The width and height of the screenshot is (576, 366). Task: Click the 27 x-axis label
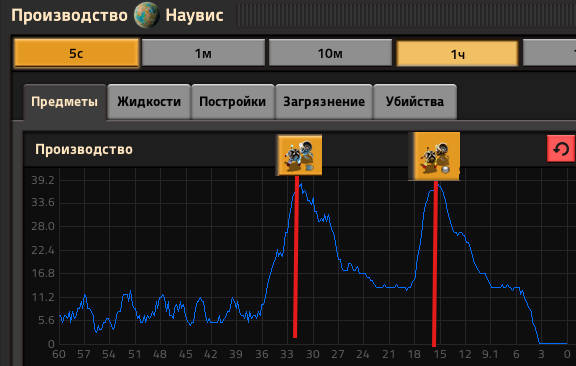click(x=338, y=354)
